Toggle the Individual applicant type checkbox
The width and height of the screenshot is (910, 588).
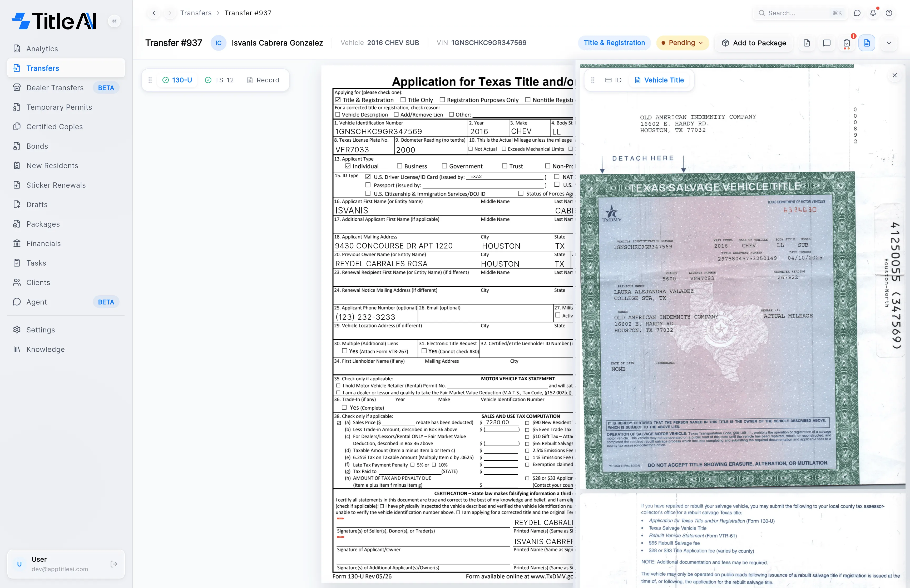pyautogui.click(x=348, y=166)
